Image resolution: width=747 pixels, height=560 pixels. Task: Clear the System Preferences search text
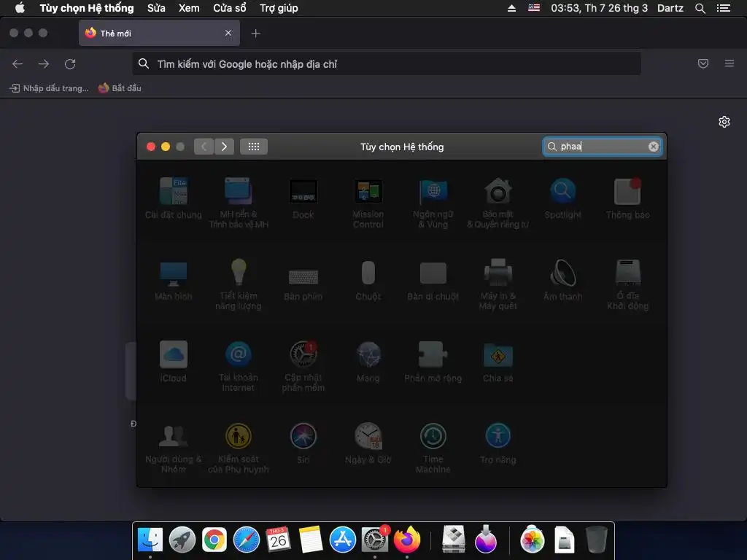click(654, 147)
